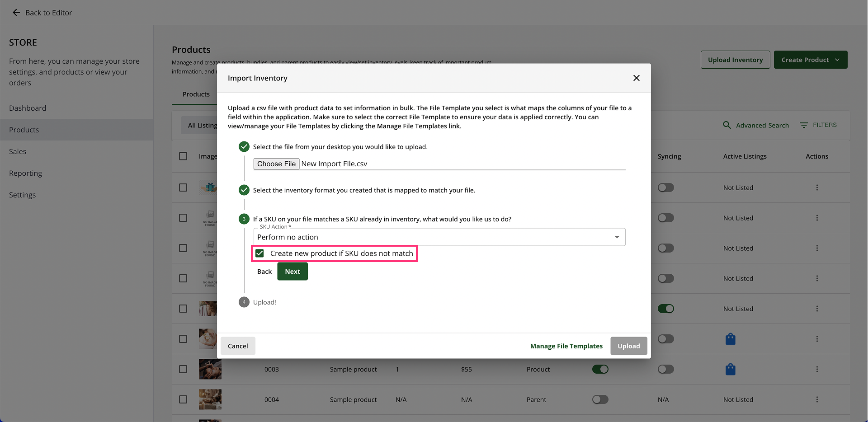
Task: Open Advanced Search via the magnifier icon
Action: click(727, 125)
